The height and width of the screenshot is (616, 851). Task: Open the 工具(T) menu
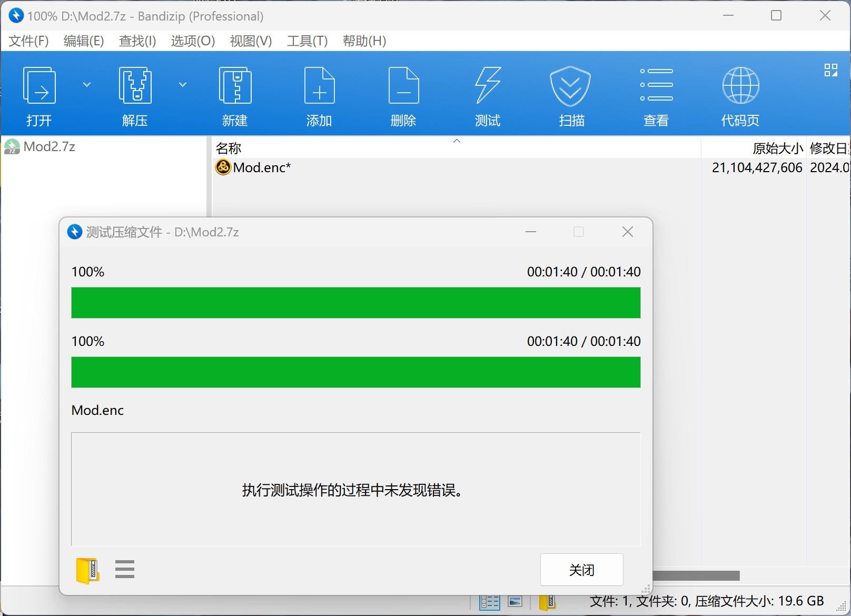(307, 41)
